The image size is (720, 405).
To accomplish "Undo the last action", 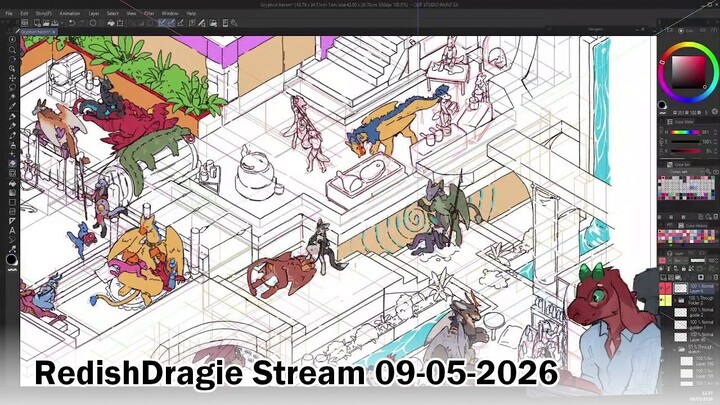I will pyautogui.click(x=72, y=23).
